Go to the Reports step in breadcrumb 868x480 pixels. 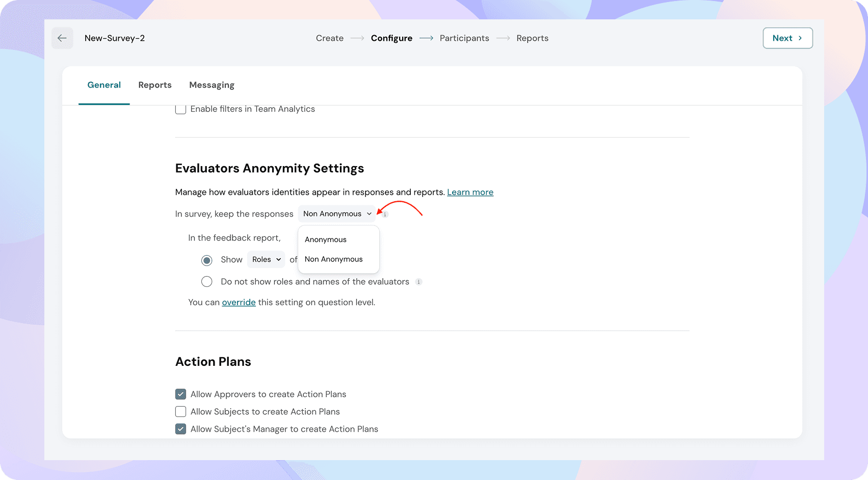point(532,38)
